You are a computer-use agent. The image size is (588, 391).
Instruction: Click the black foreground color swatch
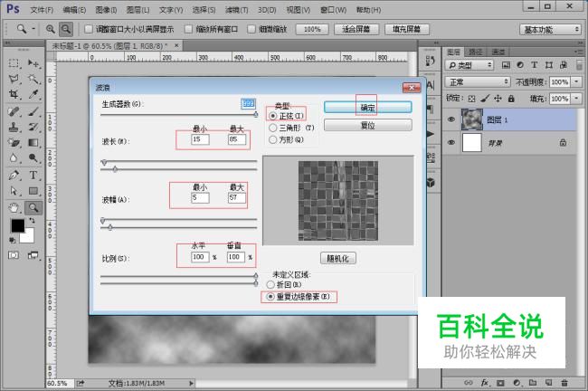(17, 225)
